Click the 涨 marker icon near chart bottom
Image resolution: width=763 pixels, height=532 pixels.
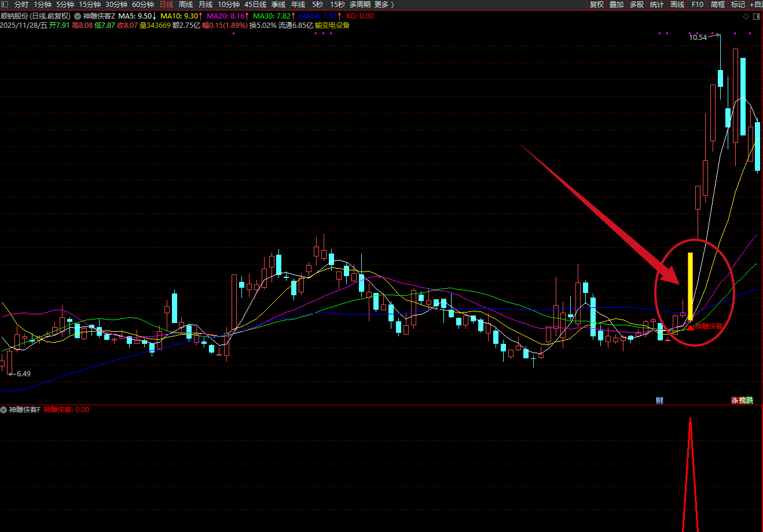[735, 400]
